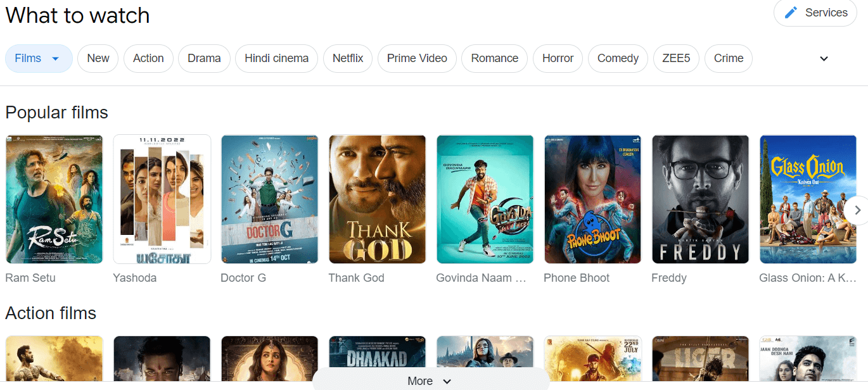Choose the Comedy filter chip
Viewport: 868px width, 390px height.
coord(618,58)
